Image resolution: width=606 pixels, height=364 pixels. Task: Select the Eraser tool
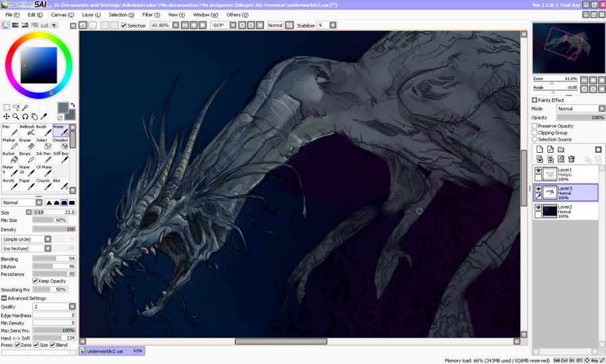tap(27, 144)
